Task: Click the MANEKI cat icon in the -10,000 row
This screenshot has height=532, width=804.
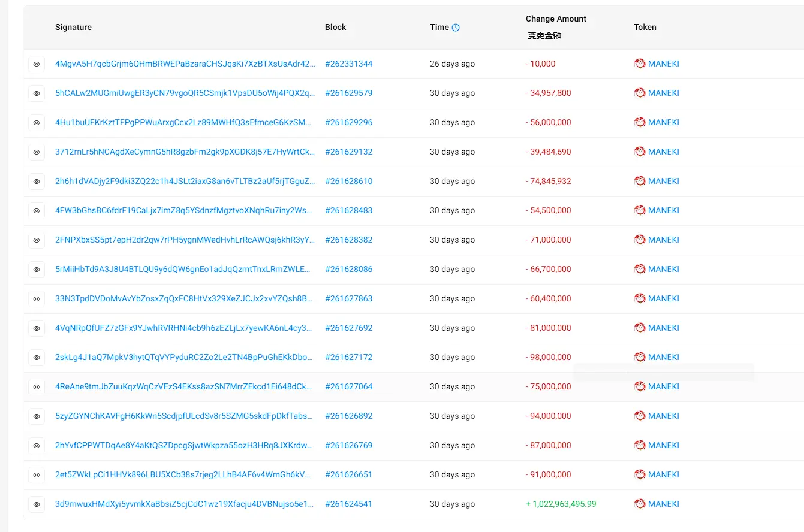Action: point(640,64)
